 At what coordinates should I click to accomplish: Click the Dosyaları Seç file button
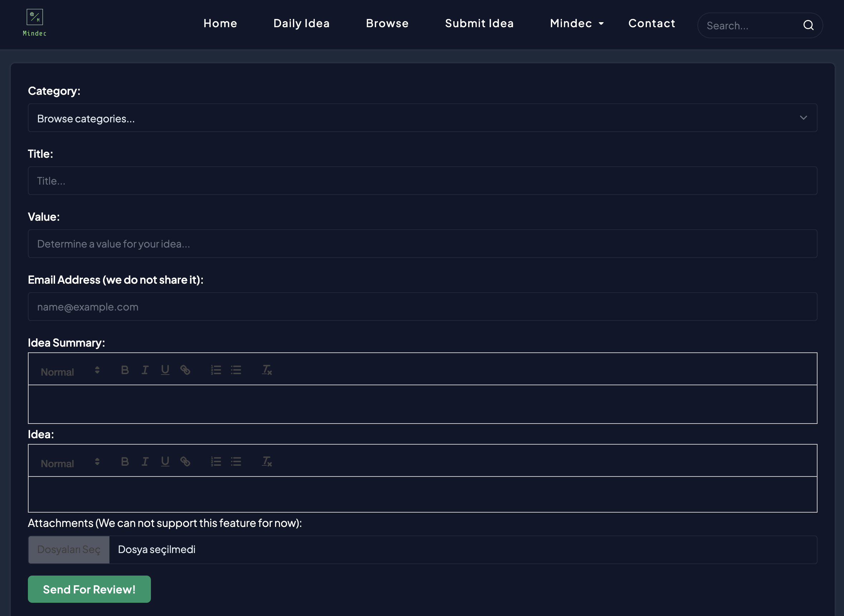point(69,549)
